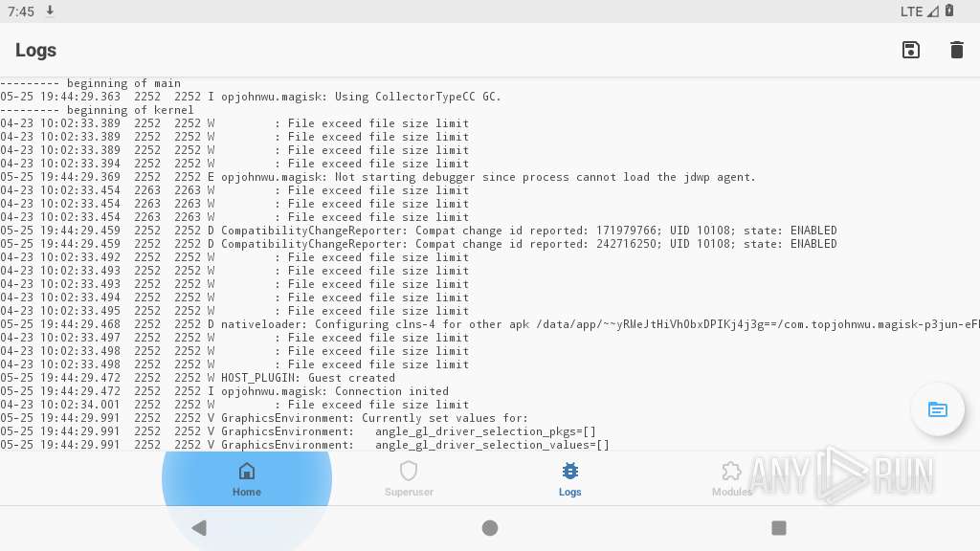Select the nativeloader "Configuring clns-4" log line

point(490,324)
